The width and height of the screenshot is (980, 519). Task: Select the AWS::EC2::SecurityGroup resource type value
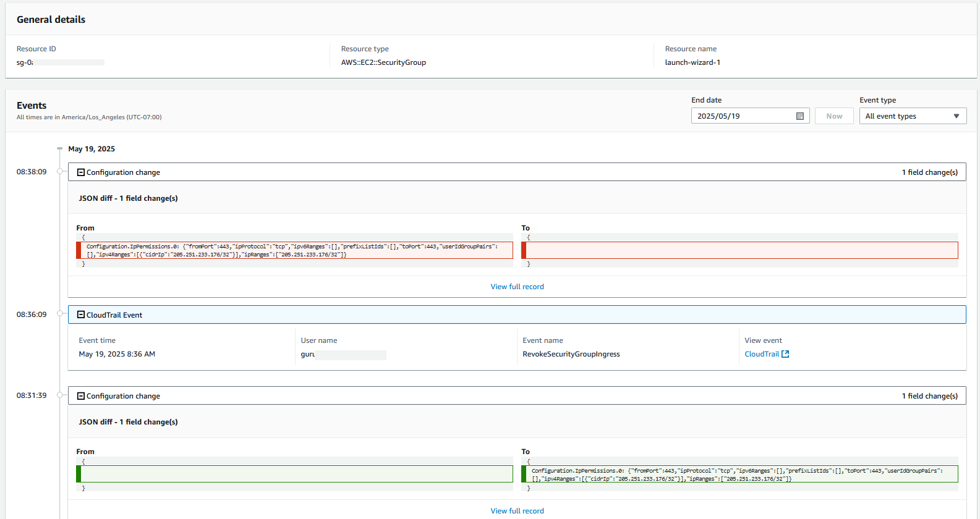click(x=383, y=62)
